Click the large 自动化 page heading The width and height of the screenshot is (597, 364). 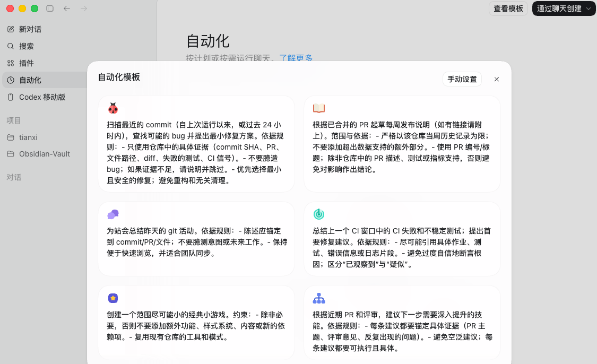[x=207, y=41]
